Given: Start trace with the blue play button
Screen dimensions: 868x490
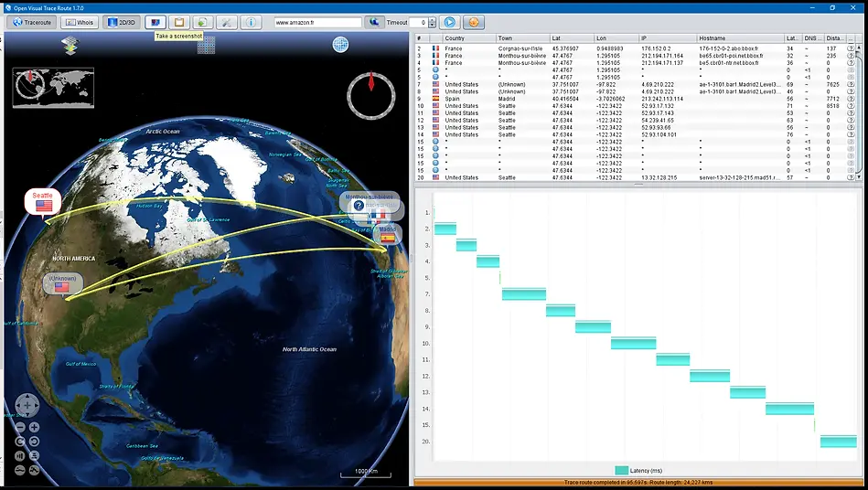Looking at the screenshot, I should click(449, 22).
